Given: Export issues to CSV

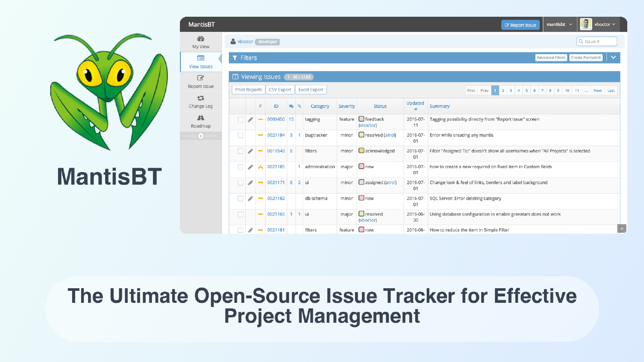Looking at the screenshot, I should pyautogui.click(x=280, y=89).
